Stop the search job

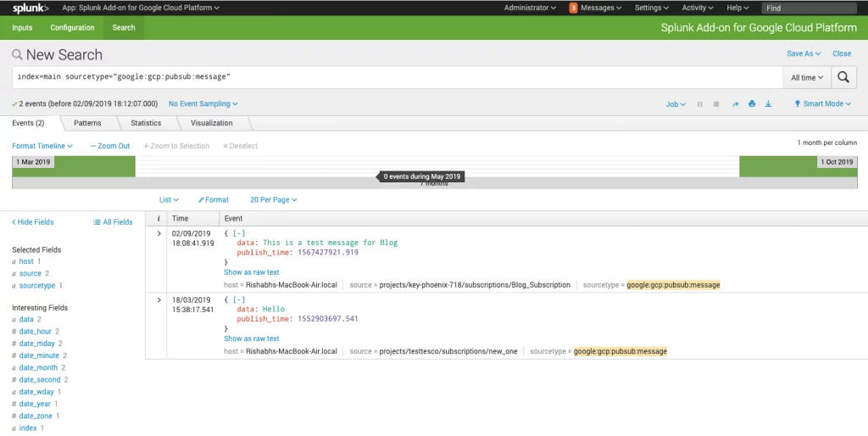[x=716, y=104]
